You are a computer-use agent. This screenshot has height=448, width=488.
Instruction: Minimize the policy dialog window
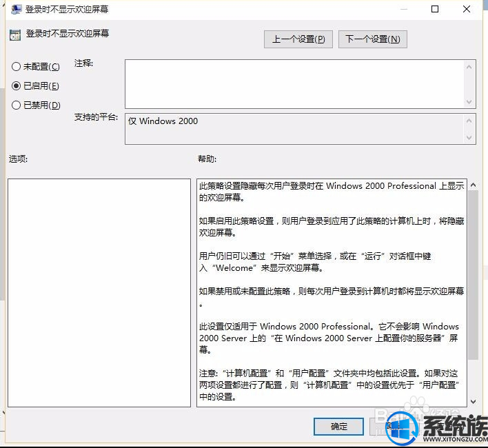tap(404, 9)
